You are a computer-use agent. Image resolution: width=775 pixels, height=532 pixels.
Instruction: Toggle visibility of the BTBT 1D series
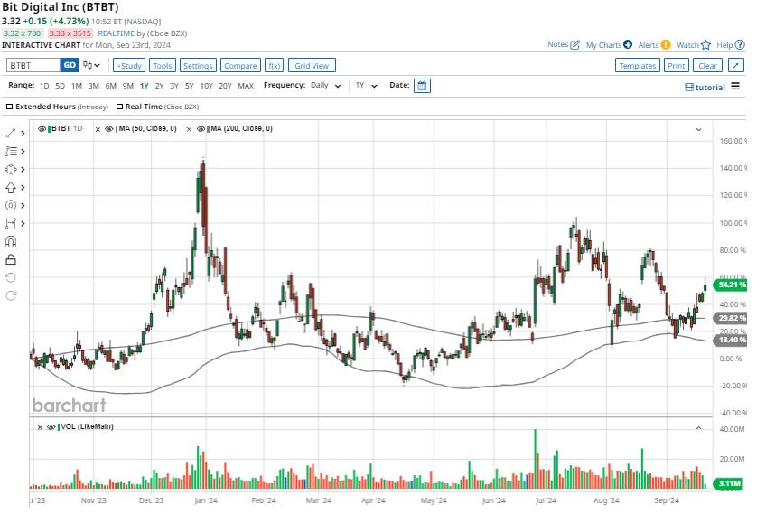(42, 129)
